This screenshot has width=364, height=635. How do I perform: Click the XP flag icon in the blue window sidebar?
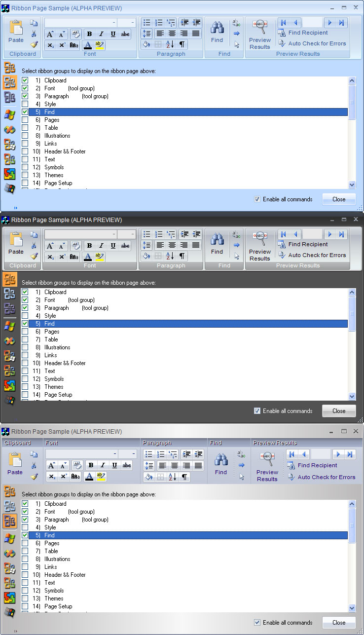[9, 115]
